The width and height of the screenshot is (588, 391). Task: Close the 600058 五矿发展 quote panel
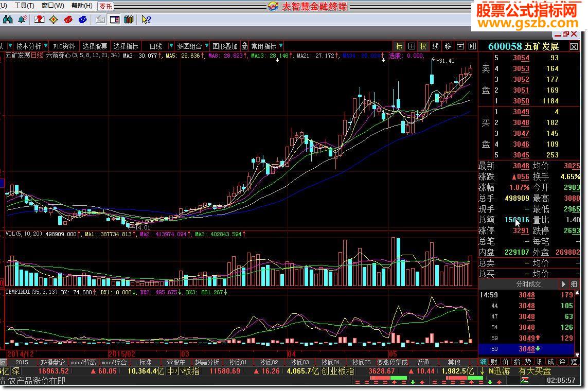[574, 46]
